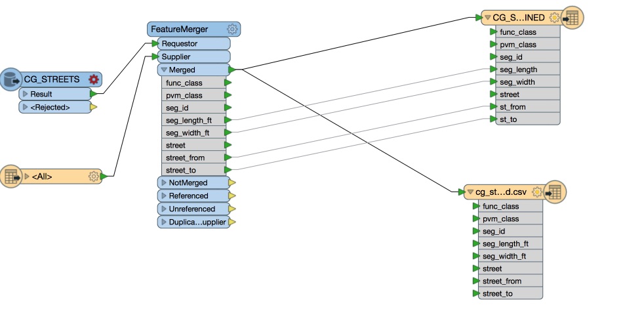Click the table reader icon beside <All>
The height and width of the screenshot is (311, 644).
11,176
